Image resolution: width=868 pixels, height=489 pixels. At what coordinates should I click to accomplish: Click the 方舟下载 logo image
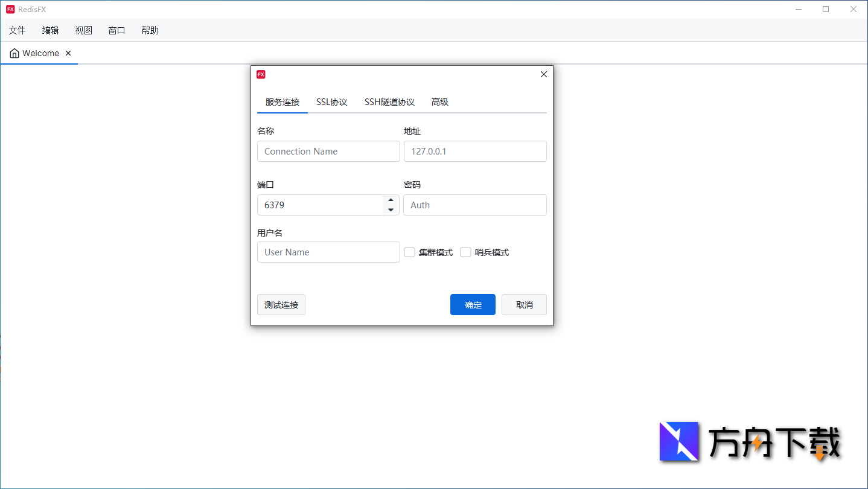[x=678, y=442]
